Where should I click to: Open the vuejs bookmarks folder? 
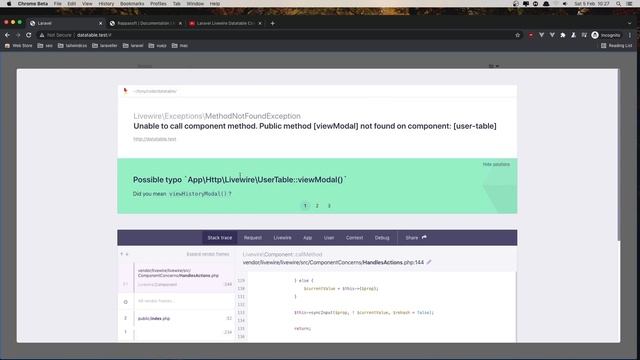coord(157,46)
